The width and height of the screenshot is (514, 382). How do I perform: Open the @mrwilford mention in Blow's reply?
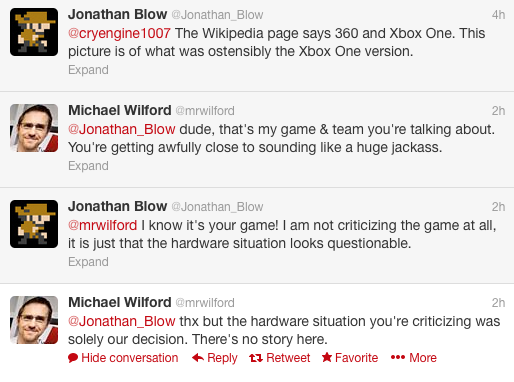tap(102, 225)
